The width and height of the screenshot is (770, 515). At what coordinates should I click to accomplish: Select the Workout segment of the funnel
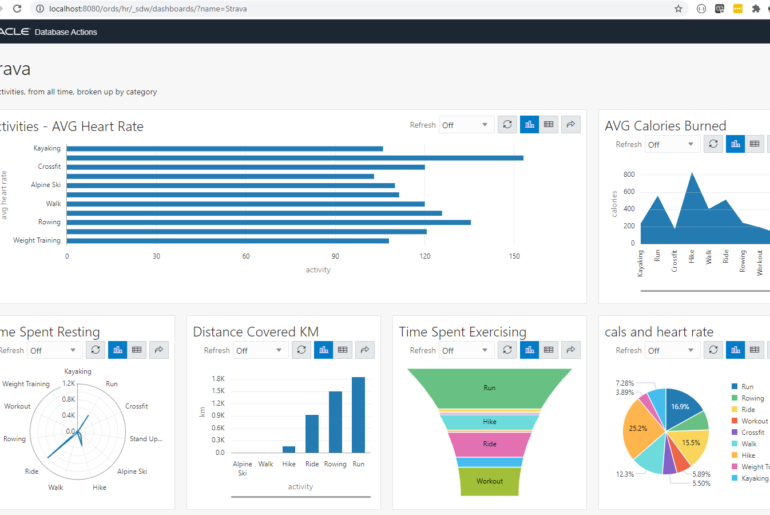(x=490, y=481)
